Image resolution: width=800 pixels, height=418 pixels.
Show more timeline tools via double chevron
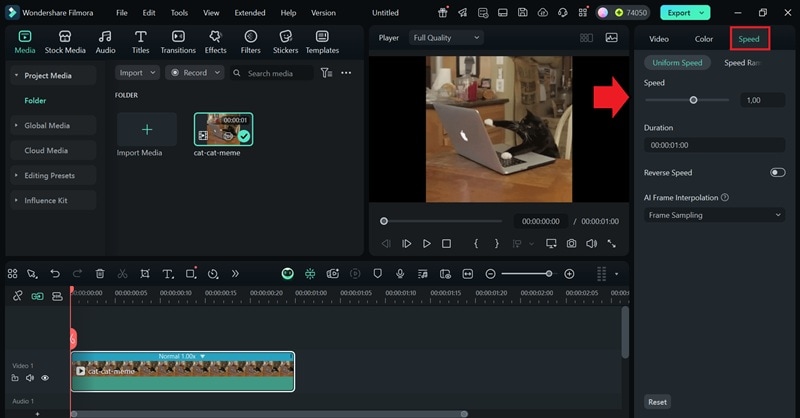pyautogui.click(x=235, y=274)
